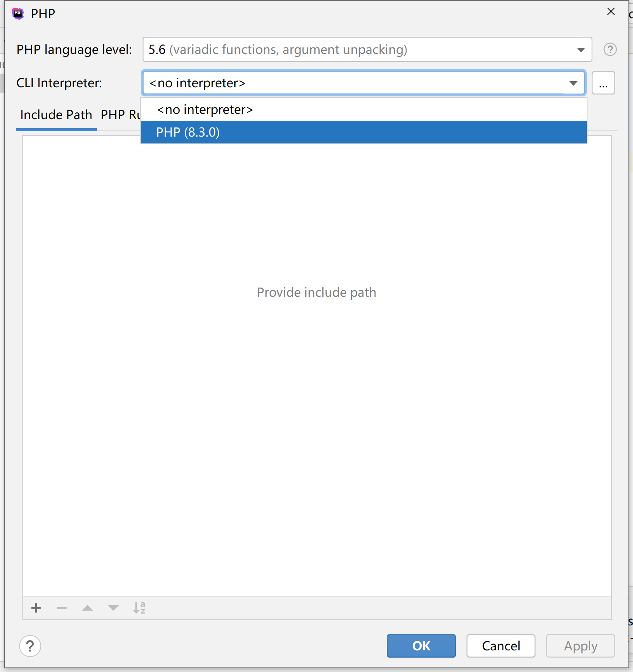Move include path up arrow icon

[88, 608]
